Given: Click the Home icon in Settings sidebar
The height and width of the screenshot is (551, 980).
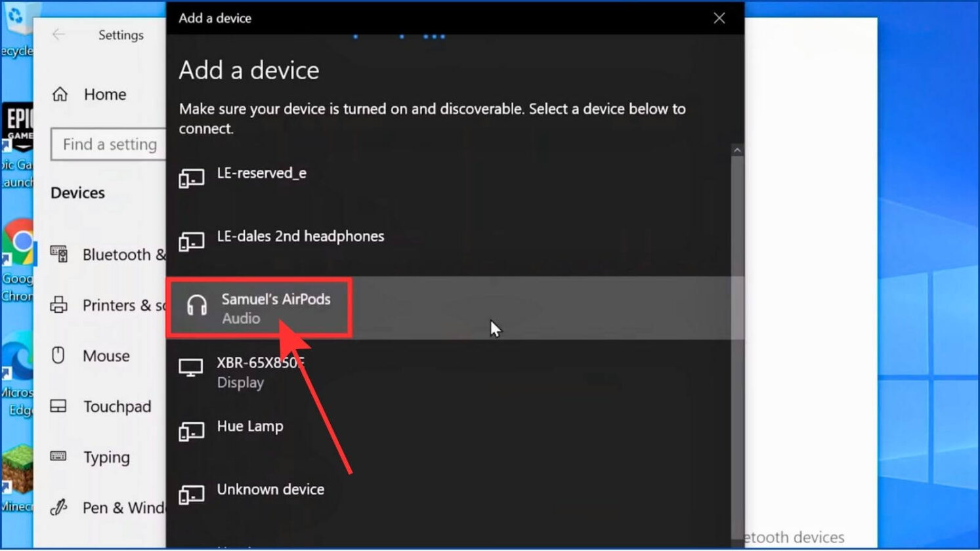Looking at the screenshot, I should [x=60, y=94].
